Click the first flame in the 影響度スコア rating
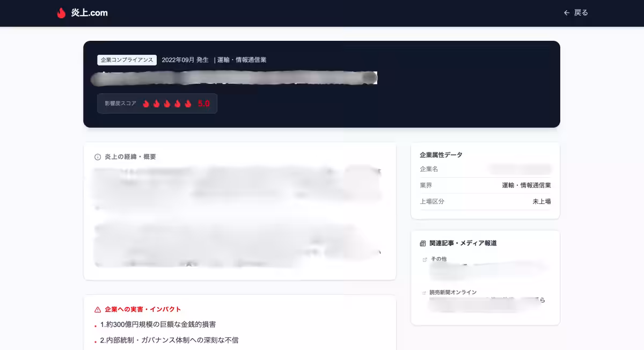 coord(146,103)
